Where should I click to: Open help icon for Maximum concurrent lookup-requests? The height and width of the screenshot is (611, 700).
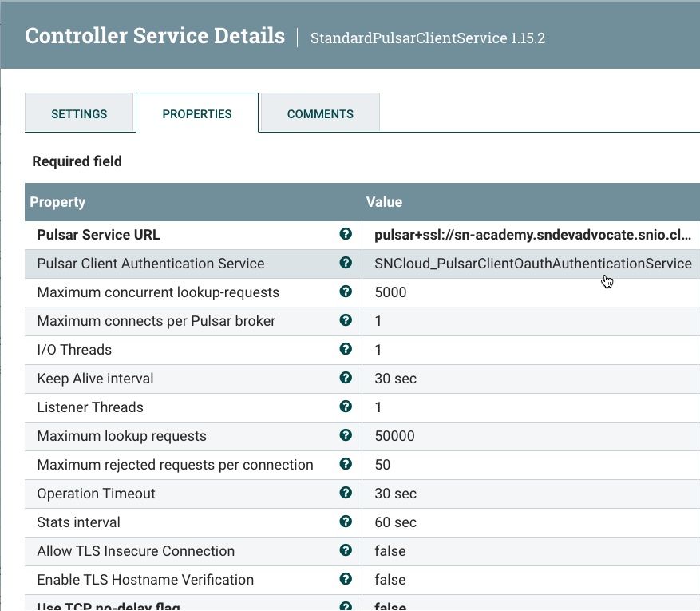pos(346,292)
